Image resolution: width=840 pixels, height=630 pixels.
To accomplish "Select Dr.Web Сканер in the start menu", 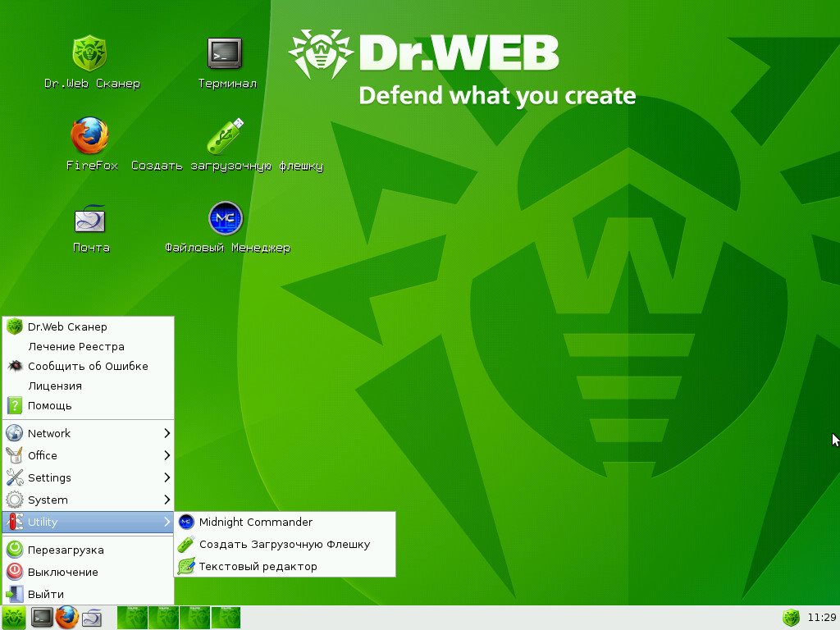I will tap(89, 326).
